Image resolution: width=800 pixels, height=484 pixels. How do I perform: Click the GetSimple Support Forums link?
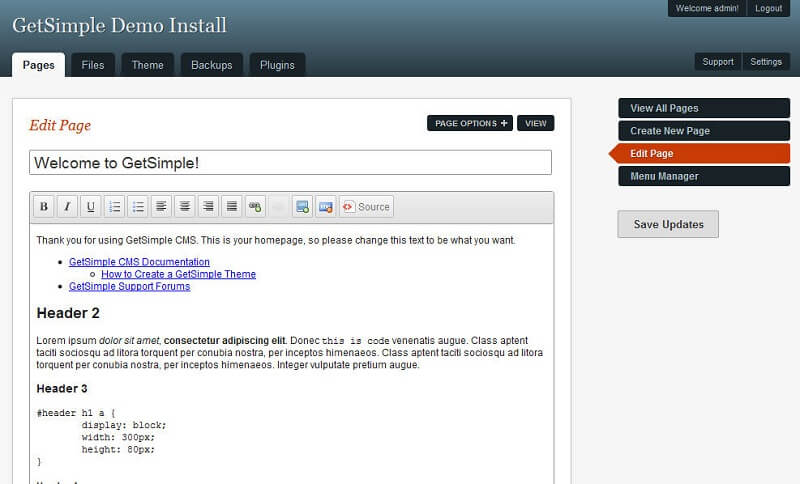[130, 286]
